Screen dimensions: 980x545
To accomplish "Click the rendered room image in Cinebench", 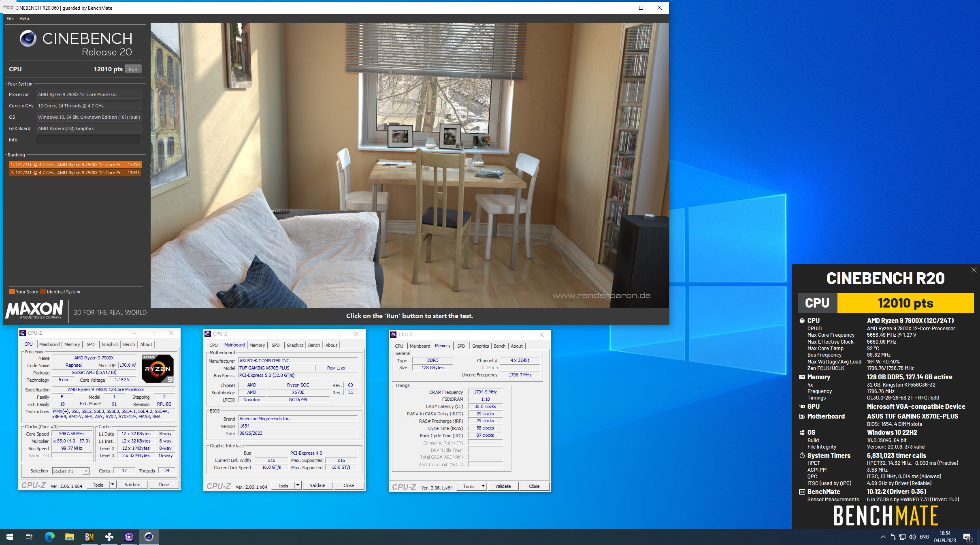I will click(x=409, y=165).
